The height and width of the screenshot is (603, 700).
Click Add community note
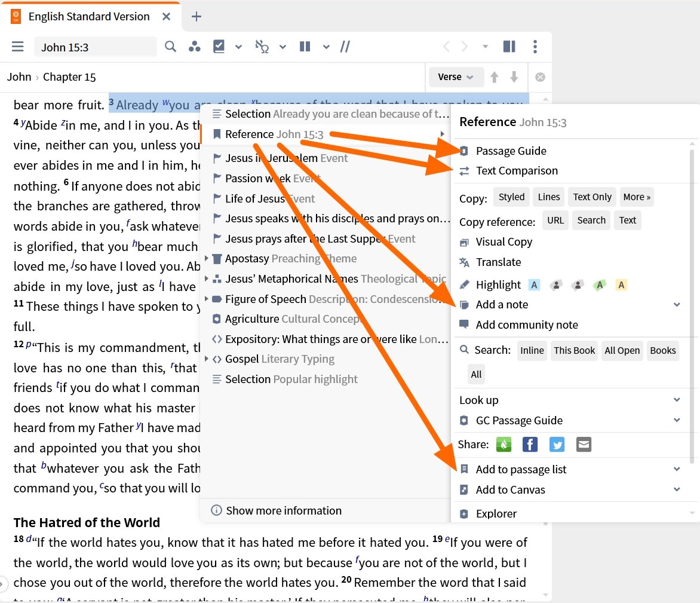pyautogui.click(x=527, y=325)
